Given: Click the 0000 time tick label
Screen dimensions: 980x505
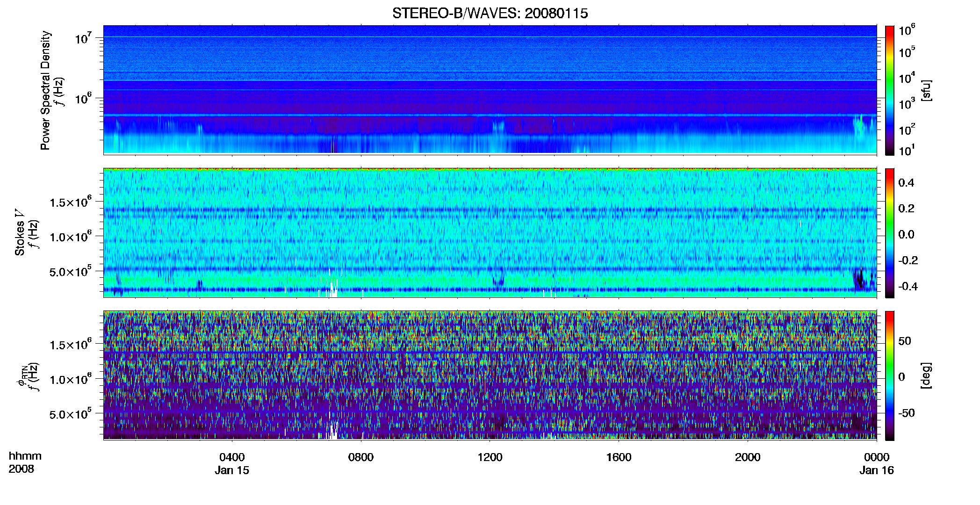Looking at the screenshot, I should (877, 457).
